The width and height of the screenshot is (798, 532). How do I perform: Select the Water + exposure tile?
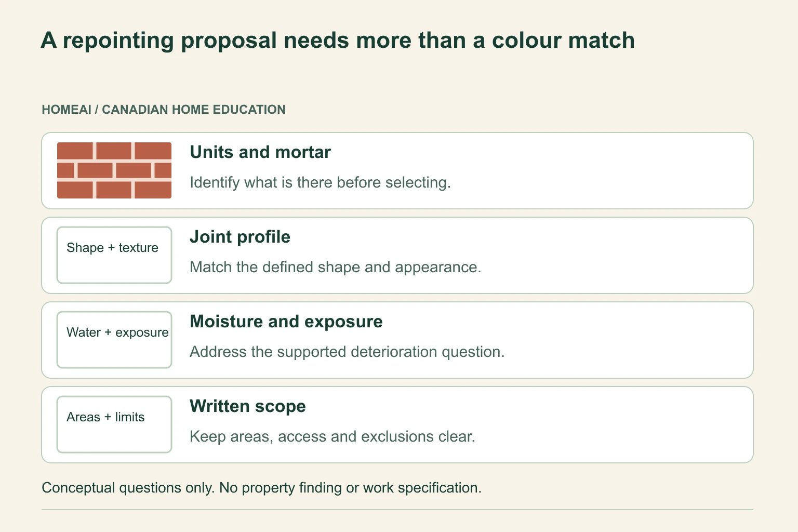[114, 340]
